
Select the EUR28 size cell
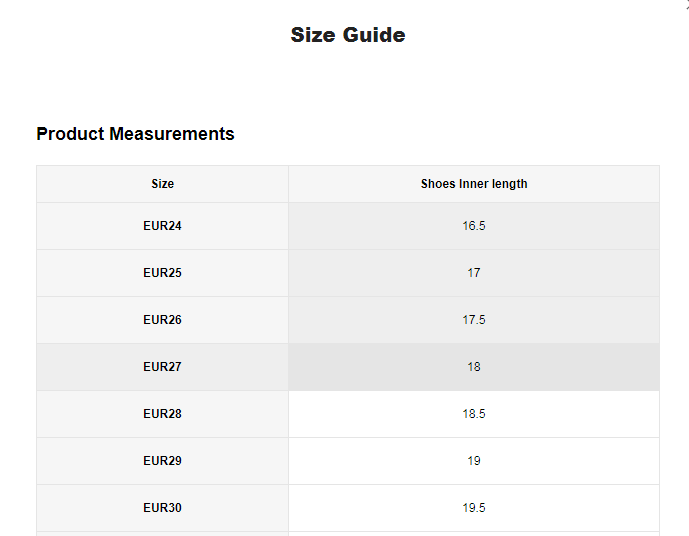[162, 414]
